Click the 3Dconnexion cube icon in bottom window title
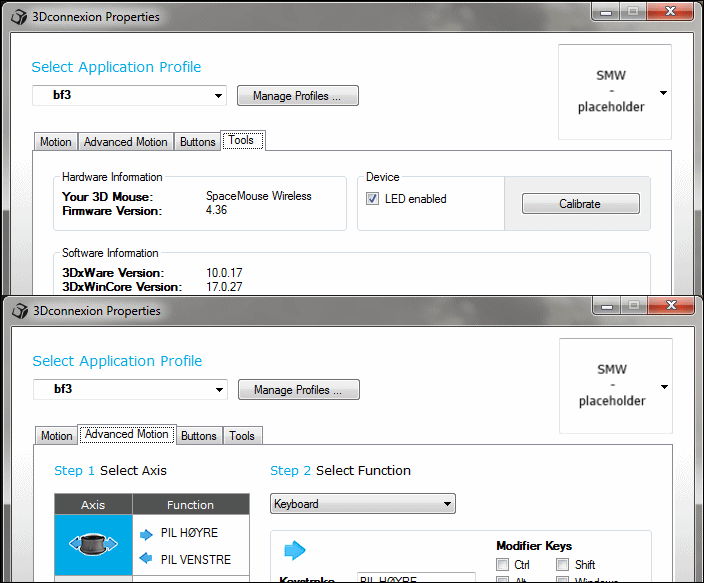 [x=20, y=311]
